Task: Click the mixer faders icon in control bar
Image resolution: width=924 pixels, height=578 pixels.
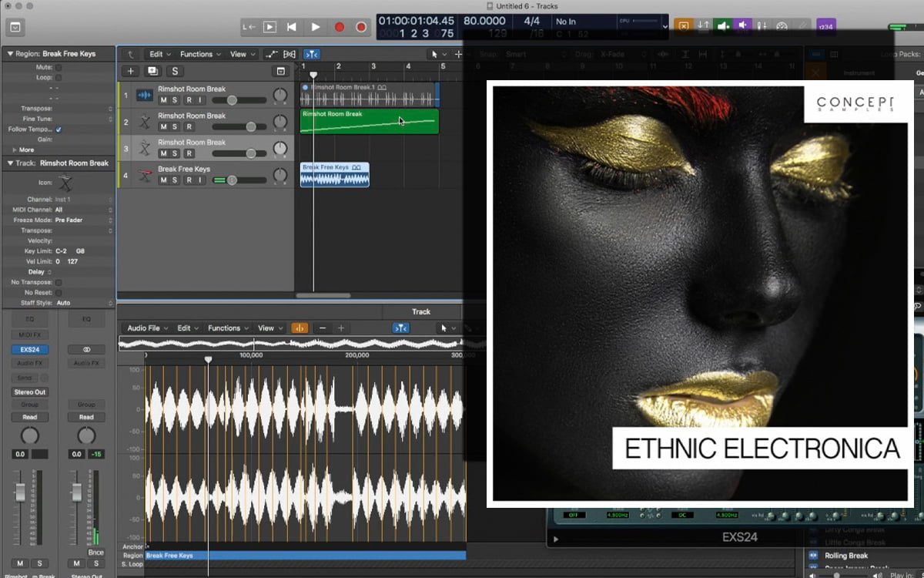Action: pyautogui.click(x=762, y=26)
